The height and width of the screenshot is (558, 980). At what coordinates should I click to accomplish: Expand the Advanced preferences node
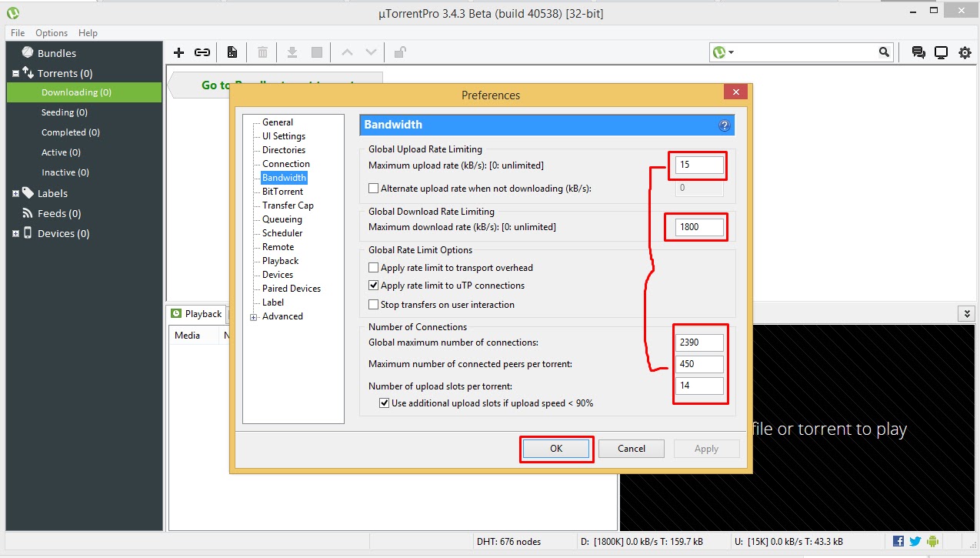click(253, 316)
